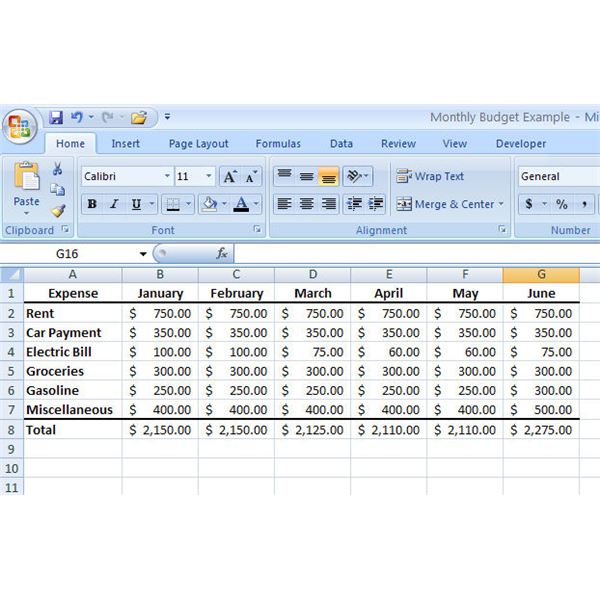Open a file with the folder icon
Screen dimensions: 600x600
click(139, 117)
